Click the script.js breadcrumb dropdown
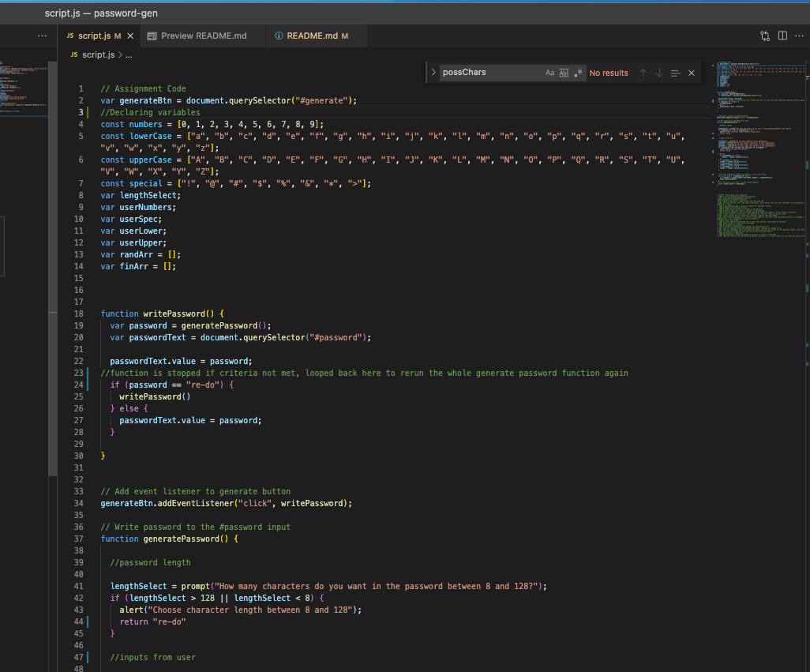 [97, 55]
